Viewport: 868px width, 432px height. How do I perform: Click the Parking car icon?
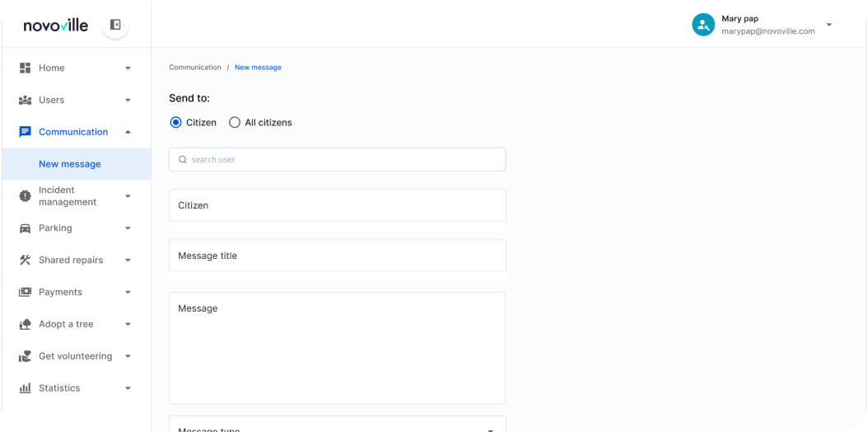(25, 228)
